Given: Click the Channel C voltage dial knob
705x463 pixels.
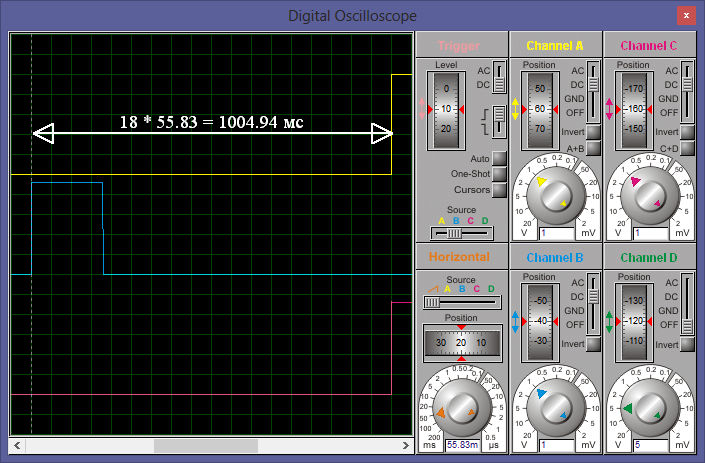Looking at the screenshot, I should pyautogui.click(x=649, y=194).
